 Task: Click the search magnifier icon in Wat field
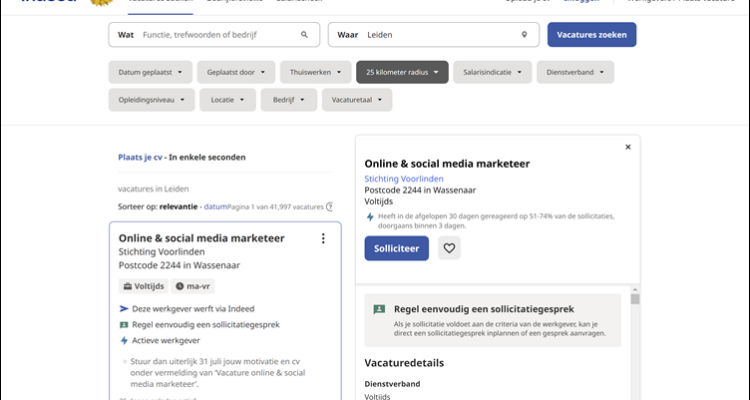pyautogui.click(x=305, y=35)
